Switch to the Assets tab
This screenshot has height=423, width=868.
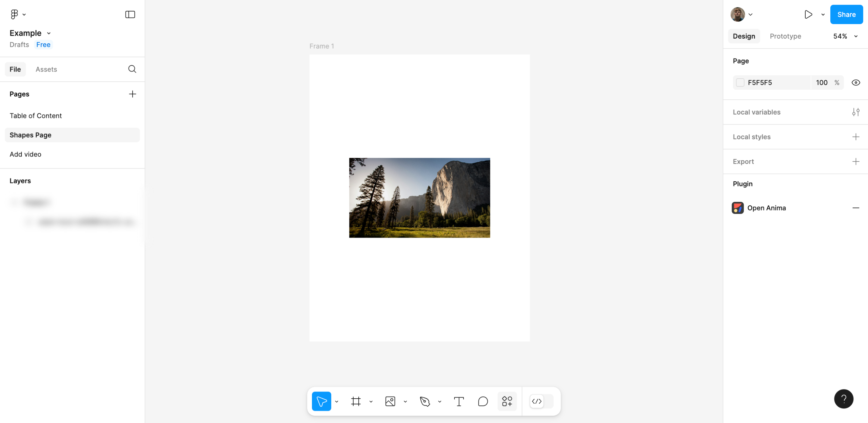click(46, 69)
